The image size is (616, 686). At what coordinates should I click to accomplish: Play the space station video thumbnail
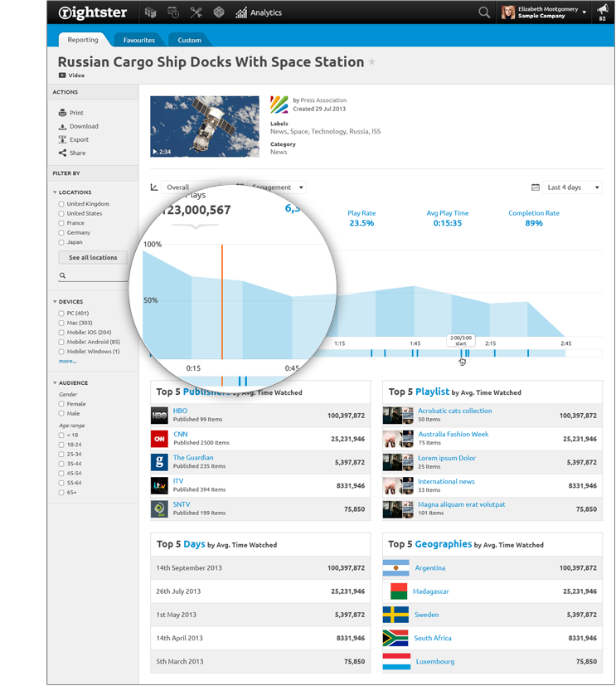coord(205,126)
